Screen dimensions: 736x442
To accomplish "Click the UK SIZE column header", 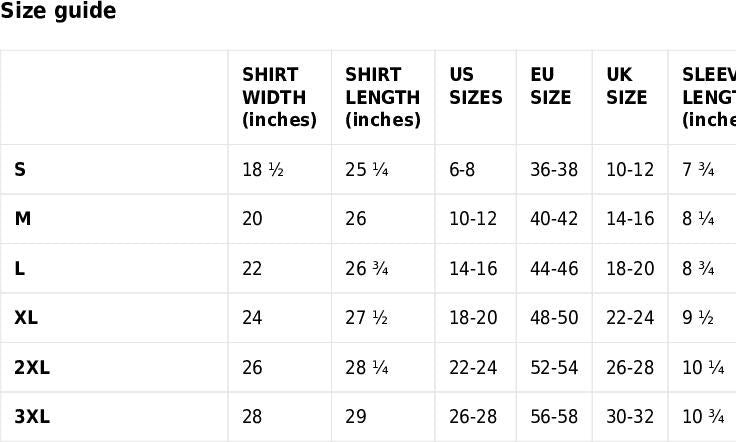I will [627, 86].
